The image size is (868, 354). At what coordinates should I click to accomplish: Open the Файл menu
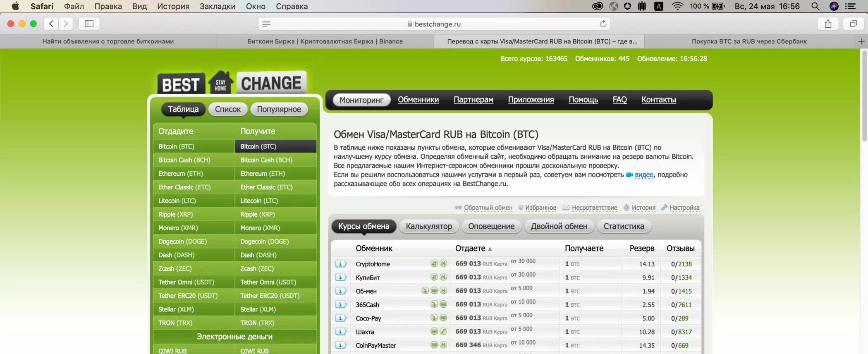74,6
